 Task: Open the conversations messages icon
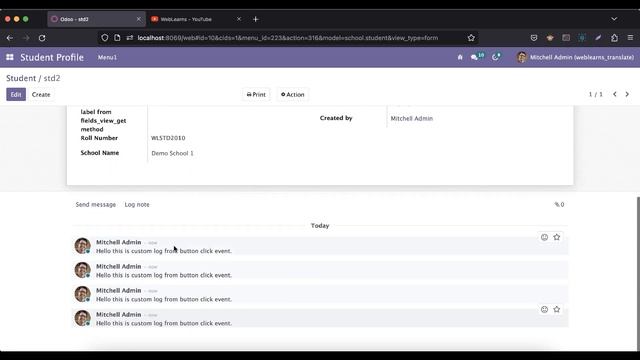click(477, 57)
